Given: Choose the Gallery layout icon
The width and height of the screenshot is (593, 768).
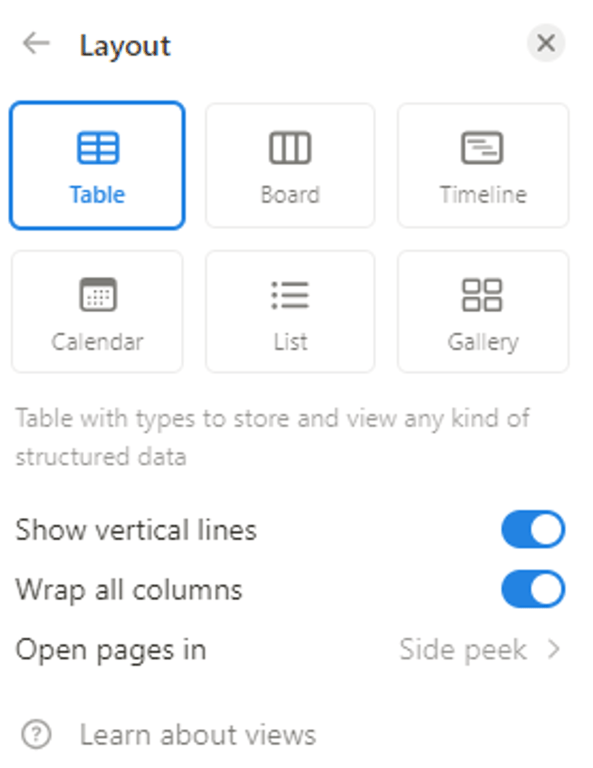Looking at the screenshot, I should 482,295.
